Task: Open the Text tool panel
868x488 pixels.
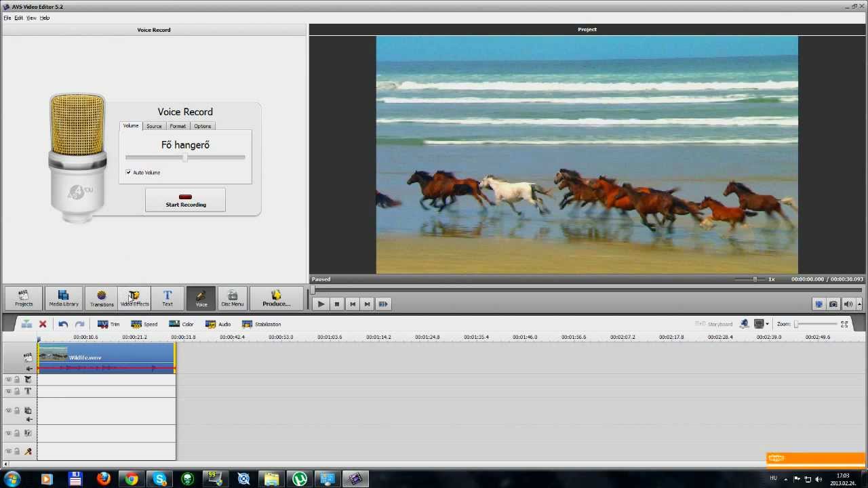Action: click(x=167, y=298)
